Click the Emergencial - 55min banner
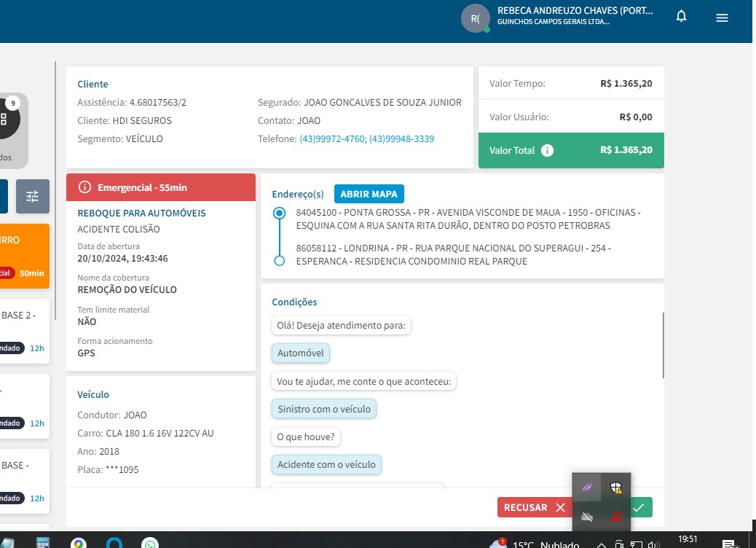Viewport: 756px width, 548px height. 160,187
